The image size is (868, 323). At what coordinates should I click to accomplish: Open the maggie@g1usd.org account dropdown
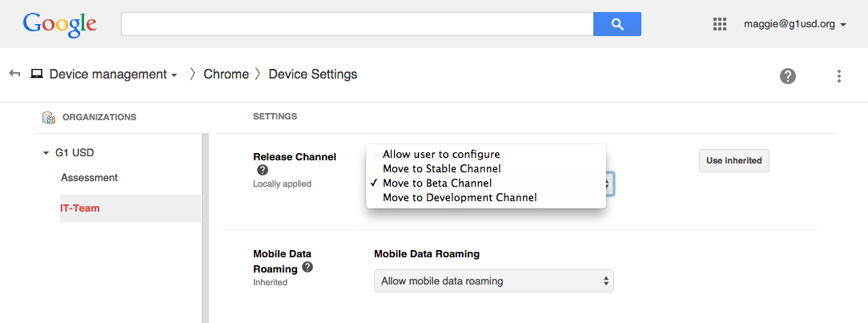(x=795, y=25)
